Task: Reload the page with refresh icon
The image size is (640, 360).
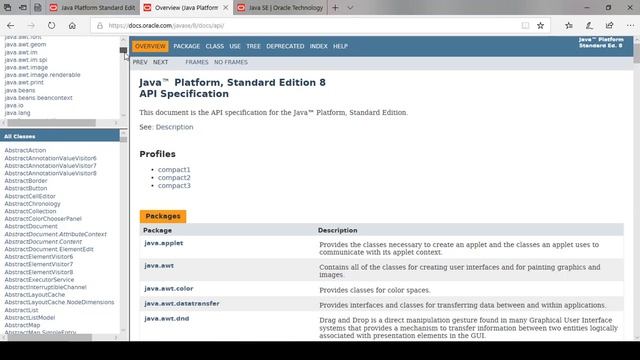Action: click(x=51, y=26)
